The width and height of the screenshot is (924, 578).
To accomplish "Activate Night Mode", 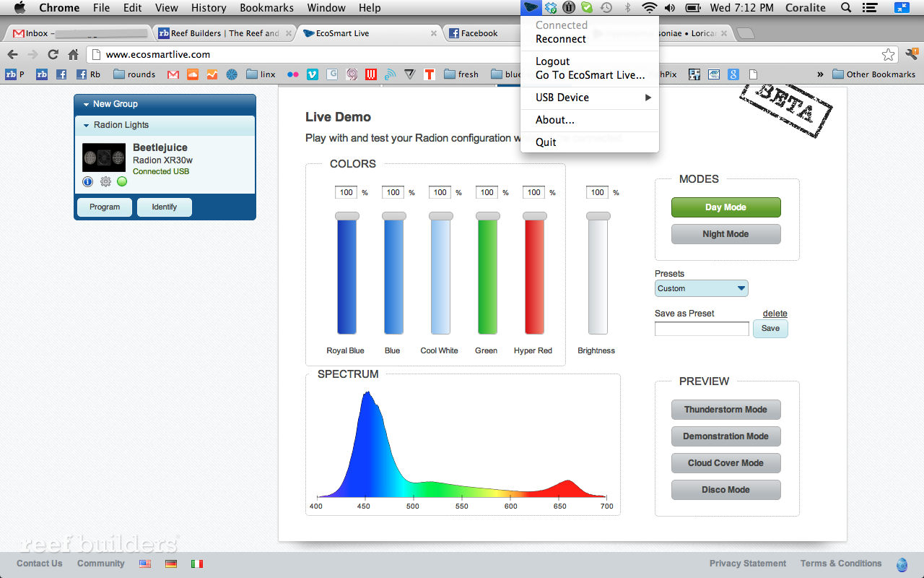I will point(725,234).
